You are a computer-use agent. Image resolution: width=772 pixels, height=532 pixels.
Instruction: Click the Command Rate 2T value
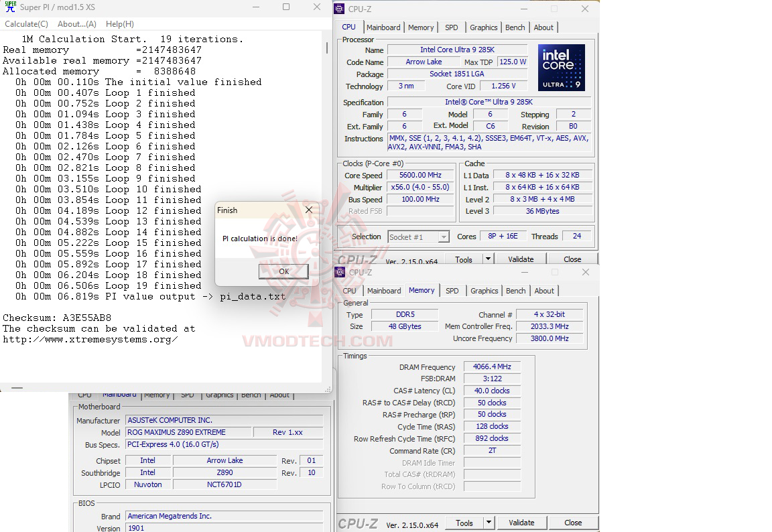pyautogui.click(x=492, y=451)
